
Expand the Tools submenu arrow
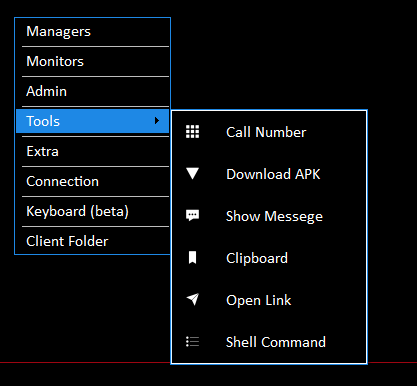[157, 121]
